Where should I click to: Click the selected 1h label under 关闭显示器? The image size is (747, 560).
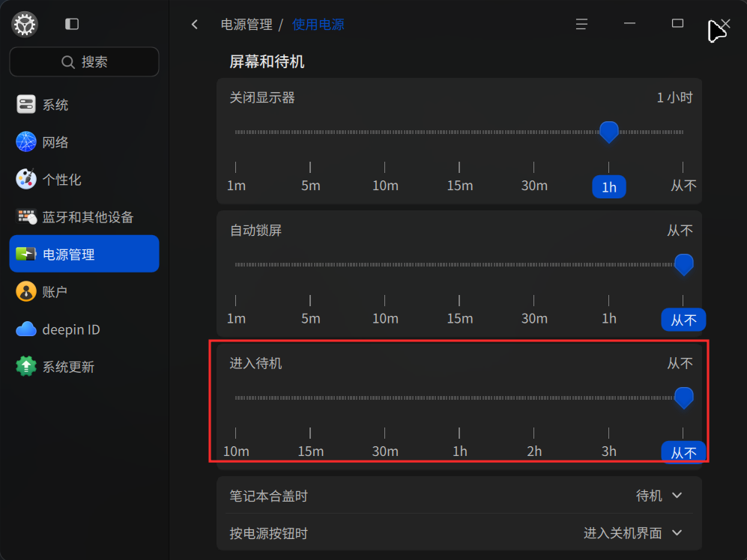609,186
